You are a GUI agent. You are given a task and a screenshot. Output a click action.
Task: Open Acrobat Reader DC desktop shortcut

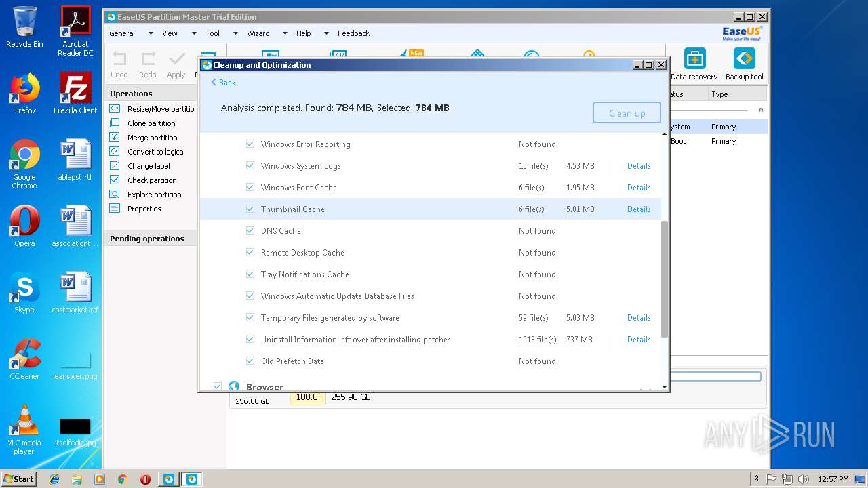click(75, 31)
